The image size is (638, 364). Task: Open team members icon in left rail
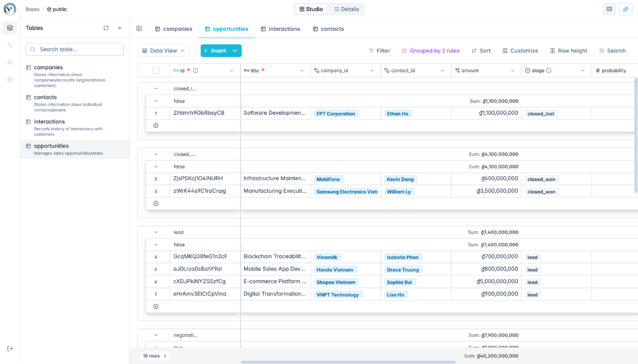click(x=10, y=62)
